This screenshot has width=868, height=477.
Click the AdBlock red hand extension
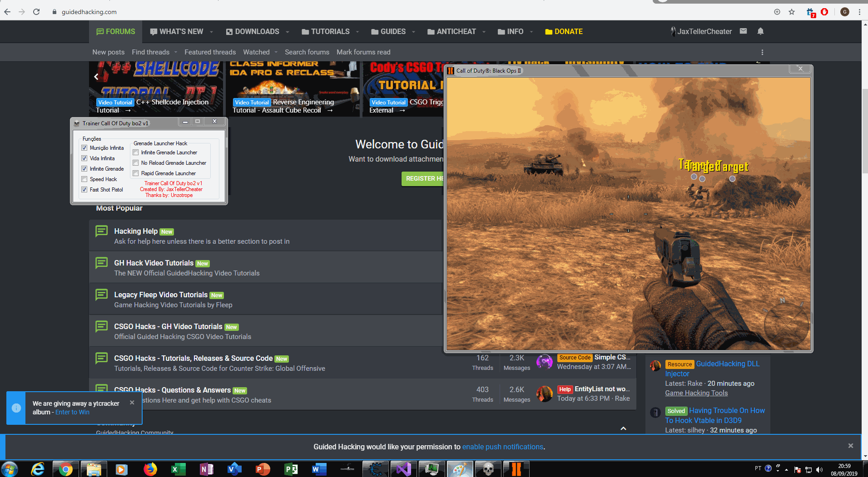coord(824,12)
